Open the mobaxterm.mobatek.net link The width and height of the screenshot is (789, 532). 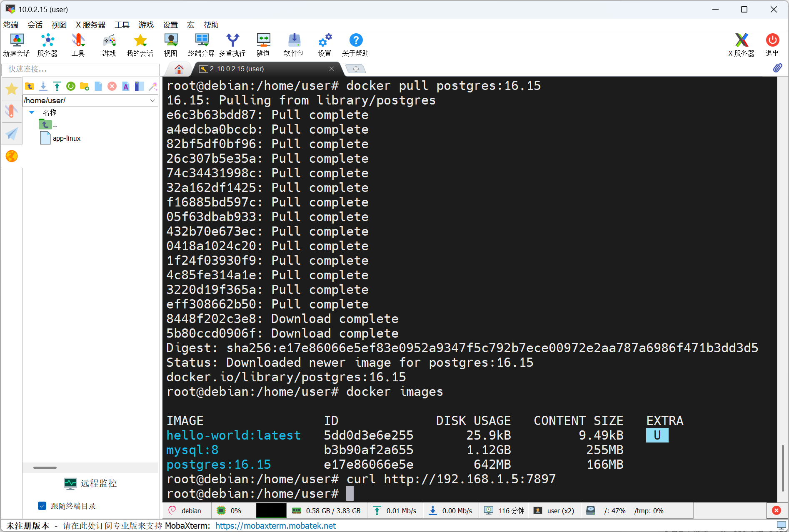[x=275, y=526]
